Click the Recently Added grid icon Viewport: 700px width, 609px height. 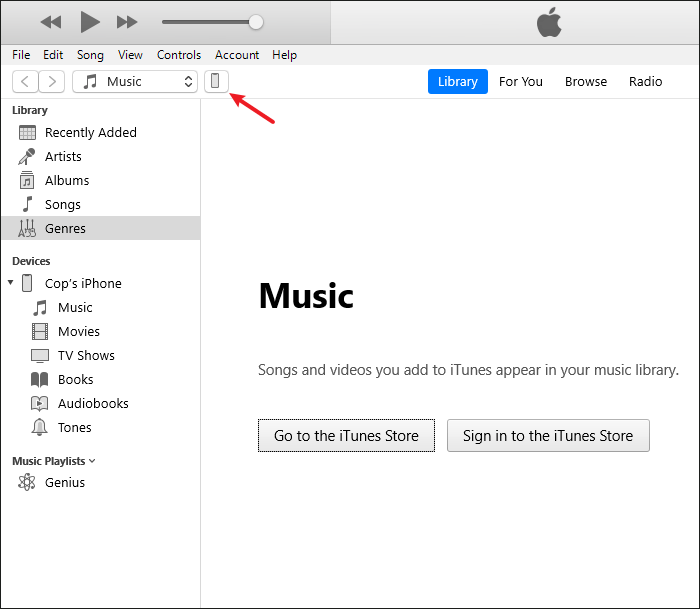(27, 133)
